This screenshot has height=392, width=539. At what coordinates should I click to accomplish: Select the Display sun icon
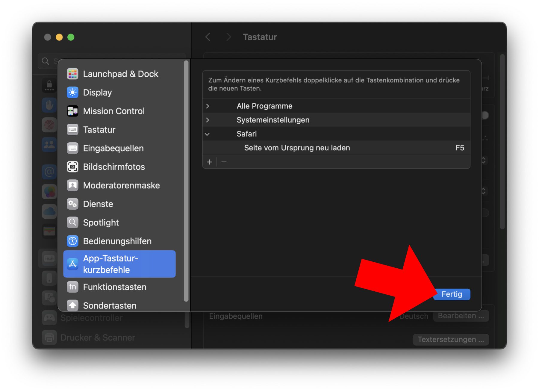tap(72, 93)
